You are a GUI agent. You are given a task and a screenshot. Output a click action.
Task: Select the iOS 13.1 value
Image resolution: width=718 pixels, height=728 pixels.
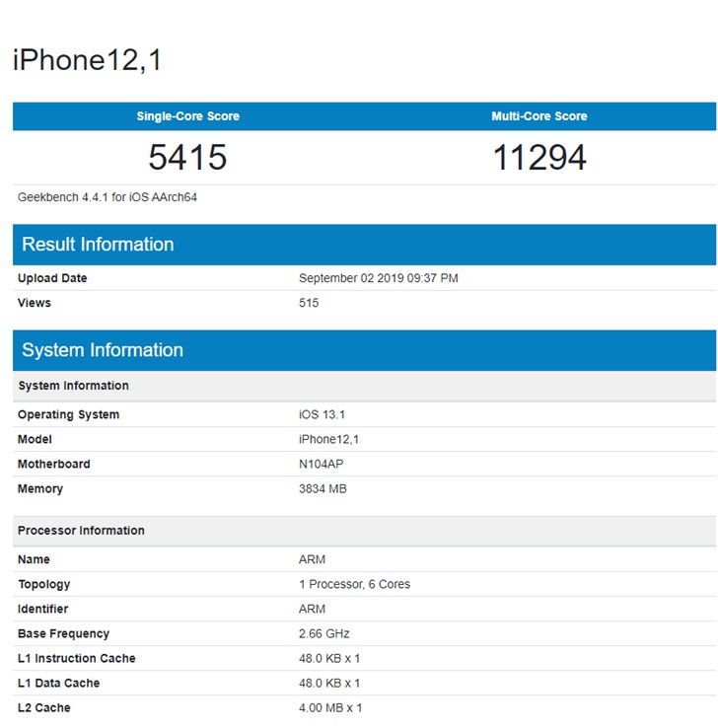click(x=323, y=414)
